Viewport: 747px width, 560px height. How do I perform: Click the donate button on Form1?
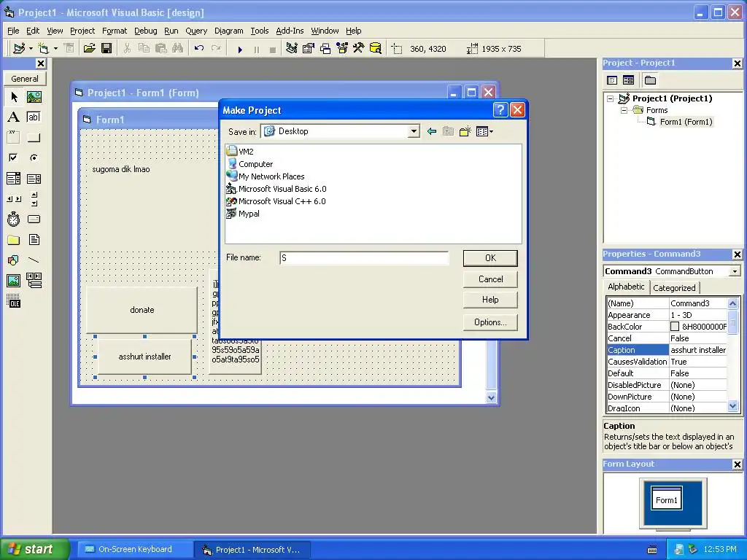point(142,310)
